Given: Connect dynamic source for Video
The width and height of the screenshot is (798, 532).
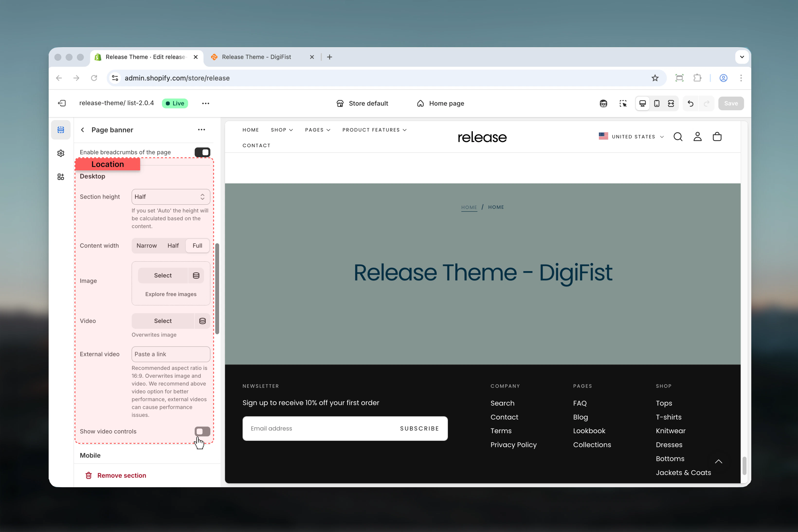Looking at the screenshot, I should 202,321.
